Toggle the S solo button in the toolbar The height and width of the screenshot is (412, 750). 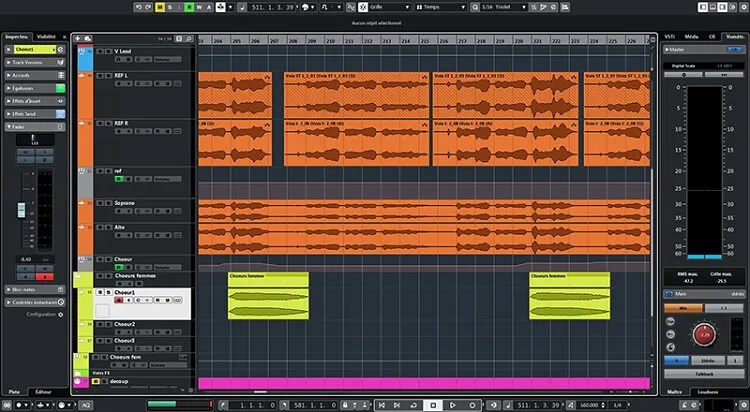coord(170,6)
